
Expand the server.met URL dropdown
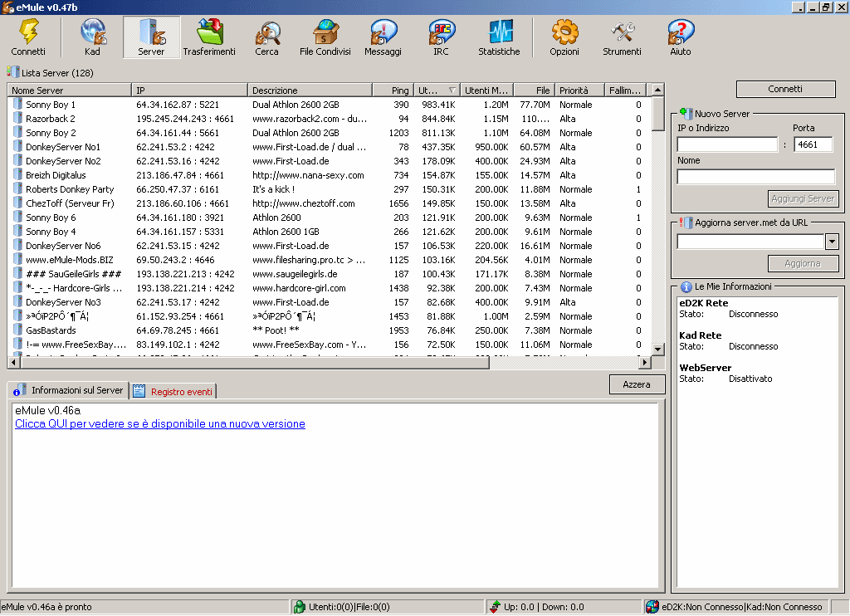(x=832, y=242)
